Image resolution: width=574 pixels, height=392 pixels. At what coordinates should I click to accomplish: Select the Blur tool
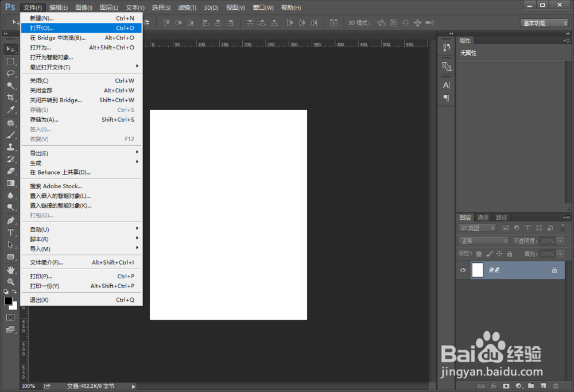10,196
